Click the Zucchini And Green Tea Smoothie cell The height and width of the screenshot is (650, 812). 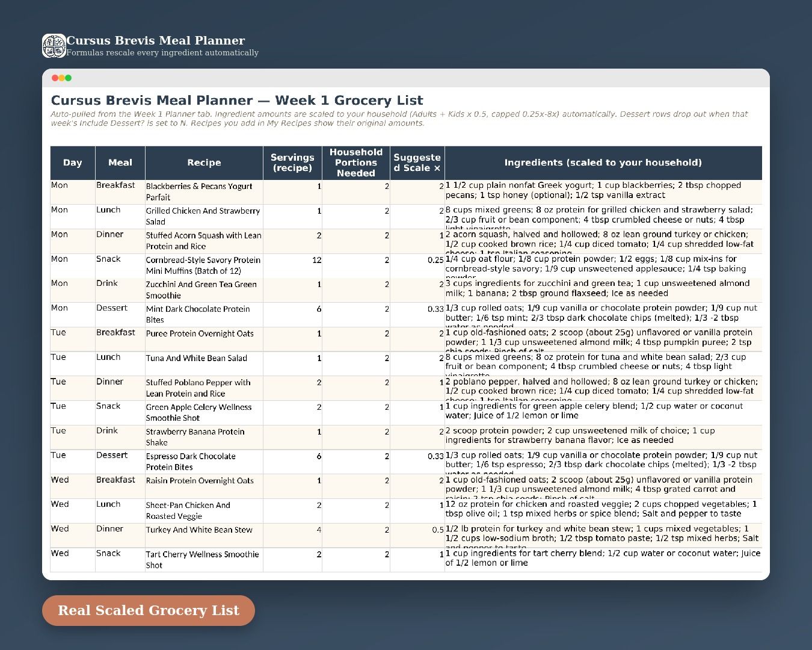pos(204,290)
